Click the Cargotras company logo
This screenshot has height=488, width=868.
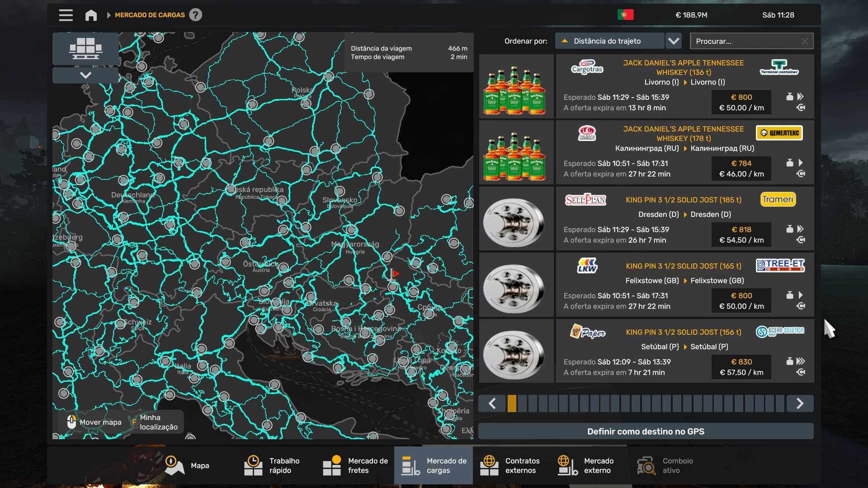587,67
